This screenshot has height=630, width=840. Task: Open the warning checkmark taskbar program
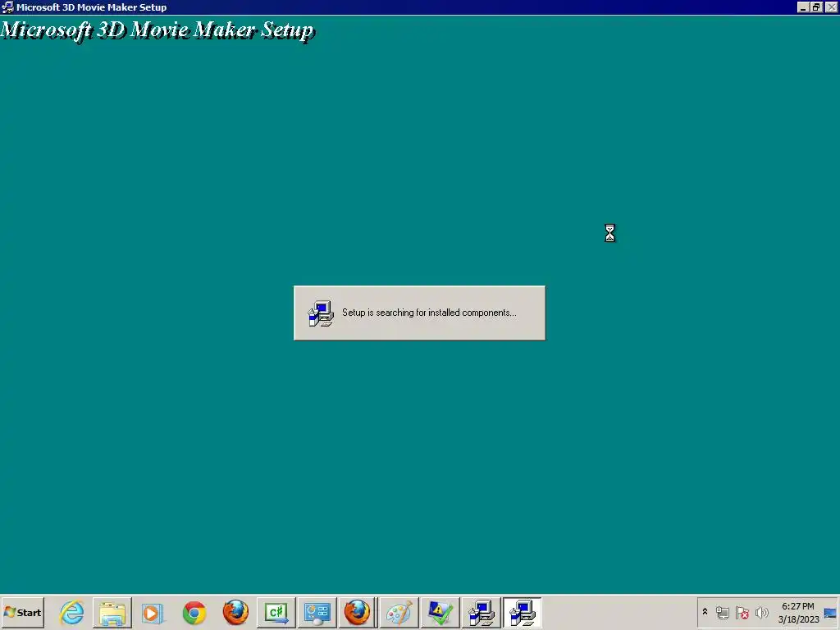[x=441, y=612]
